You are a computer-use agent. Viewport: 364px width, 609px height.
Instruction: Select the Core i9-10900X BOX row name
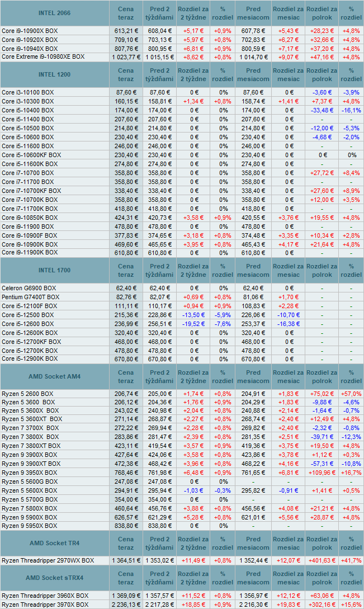(x=30, y=31)
